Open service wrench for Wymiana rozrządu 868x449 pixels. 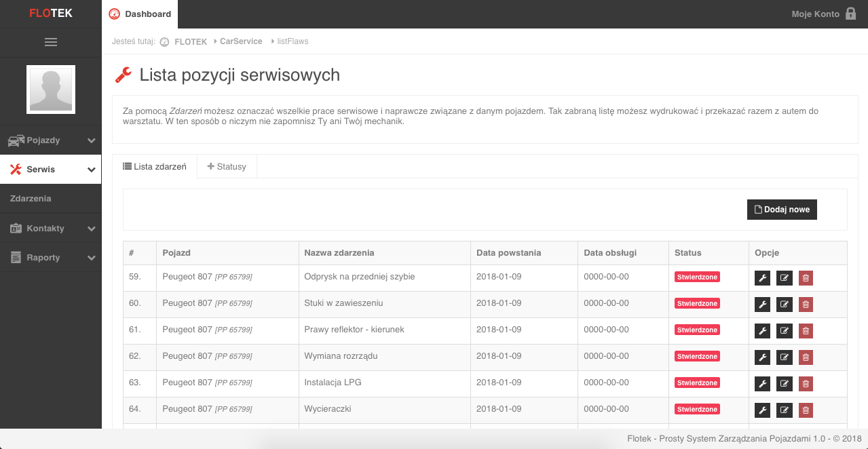762,357
